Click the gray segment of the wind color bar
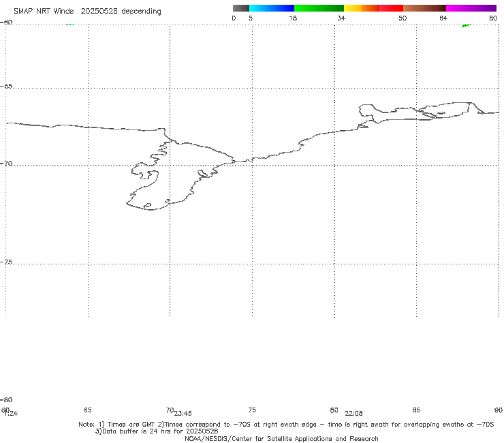This screenshot has height=443, width=504. 240,8
